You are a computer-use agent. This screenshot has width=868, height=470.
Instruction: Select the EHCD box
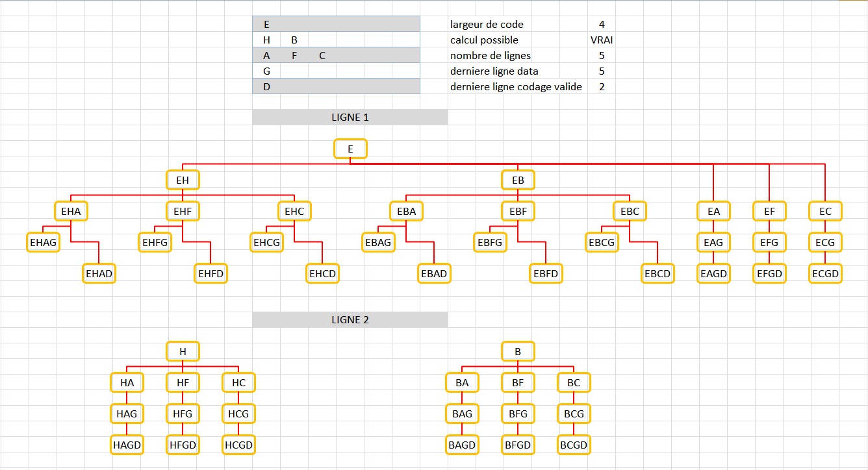coord(322,273)
